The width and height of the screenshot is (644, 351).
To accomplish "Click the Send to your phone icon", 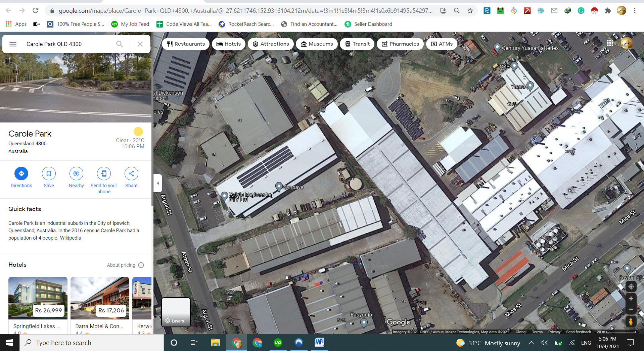I will (104, 173).
